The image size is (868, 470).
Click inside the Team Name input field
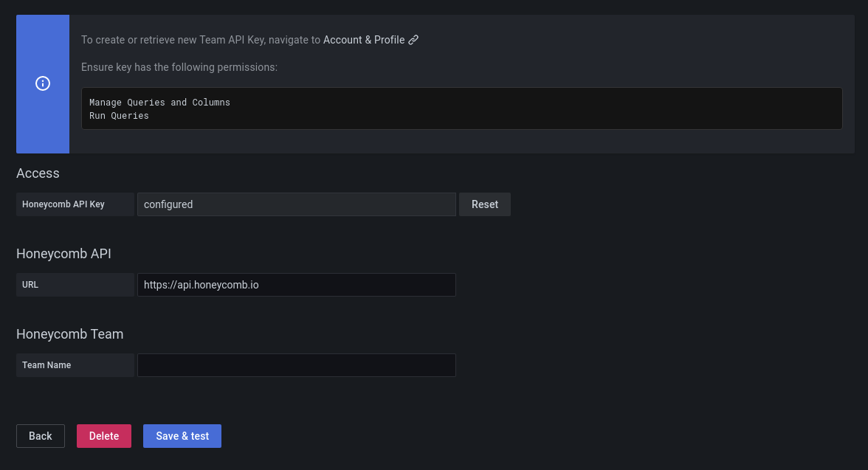[x=295, y=364]
